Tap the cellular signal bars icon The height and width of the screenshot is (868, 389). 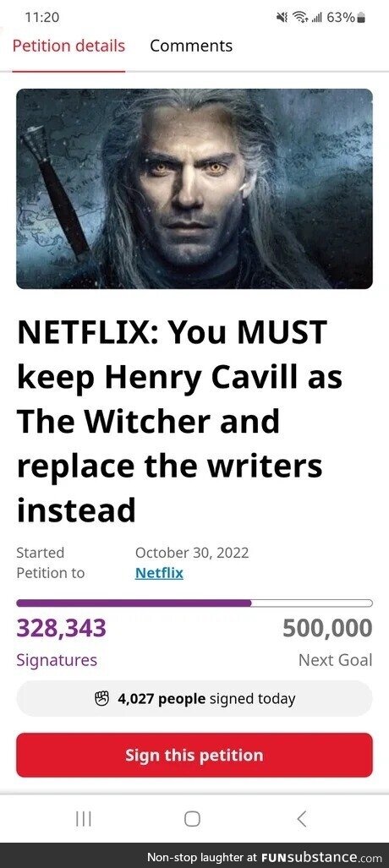[x=316, y=19]
